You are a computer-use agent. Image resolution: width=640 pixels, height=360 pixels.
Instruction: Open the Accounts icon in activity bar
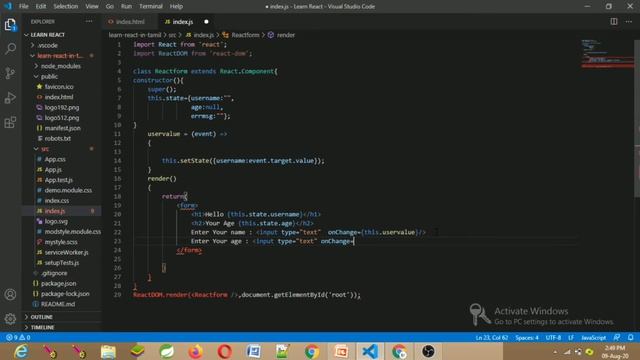10,294
